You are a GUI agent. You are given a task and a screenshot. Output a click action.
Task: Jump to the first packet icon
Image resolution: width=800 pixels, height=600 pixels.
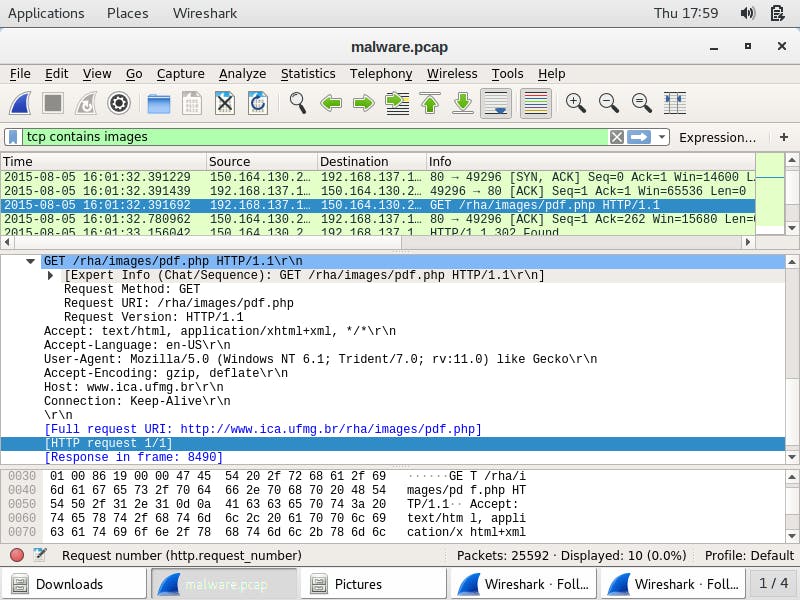[x=430, y=103]
